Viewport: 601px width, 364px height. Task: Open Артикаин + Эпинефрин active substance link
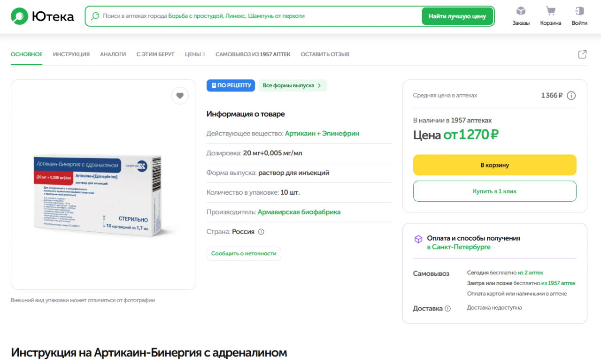pyautogui.click(x=322, y=134)
